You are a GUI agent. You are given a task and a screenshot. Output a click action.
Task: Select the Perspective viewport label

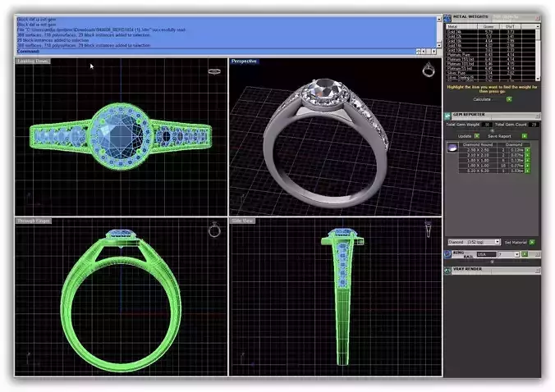(244, 62)
